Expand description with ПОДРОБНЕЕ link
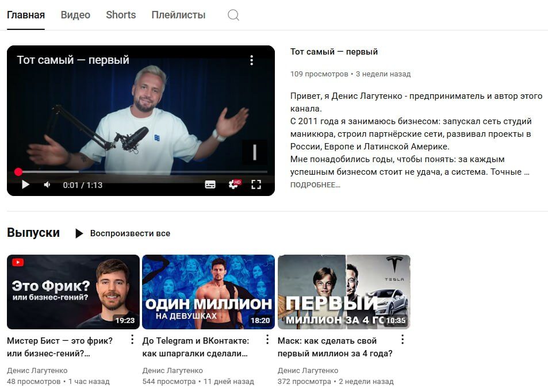The image size is (548, 392). [315, 185]
